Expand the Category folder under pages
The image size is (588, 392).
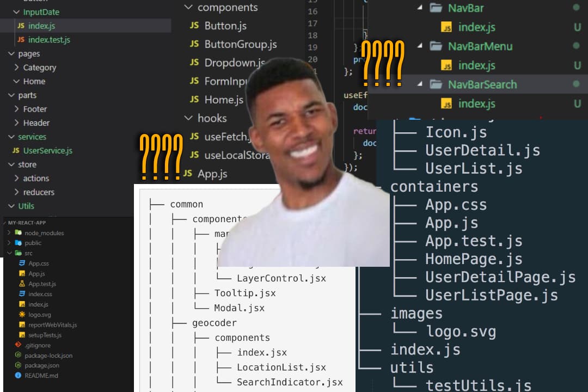tap(16, 68)
